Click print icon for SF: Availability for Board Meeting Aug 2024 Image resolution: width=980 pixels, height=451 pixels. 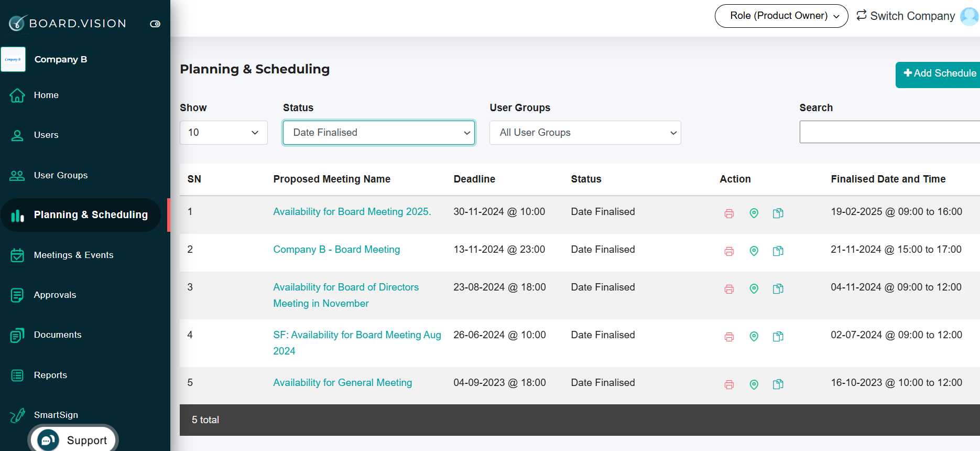[x=729, y=337]
